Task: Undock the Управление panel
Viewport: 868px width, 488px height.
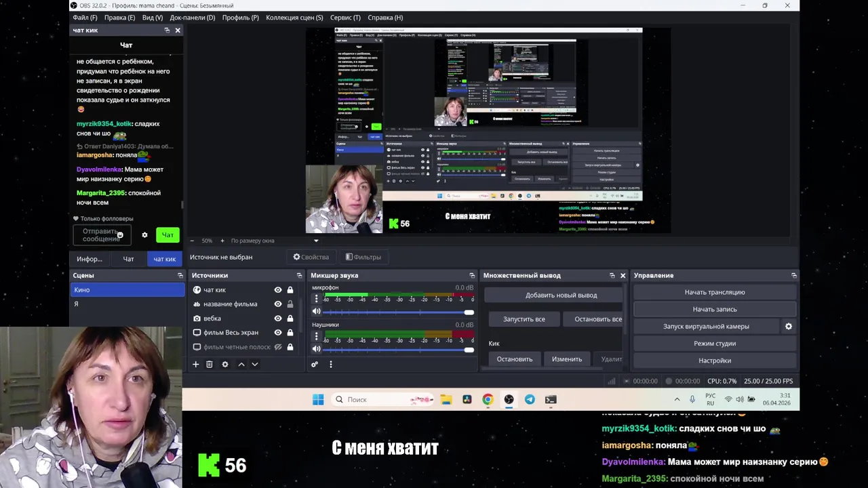Action: point(793,276)
